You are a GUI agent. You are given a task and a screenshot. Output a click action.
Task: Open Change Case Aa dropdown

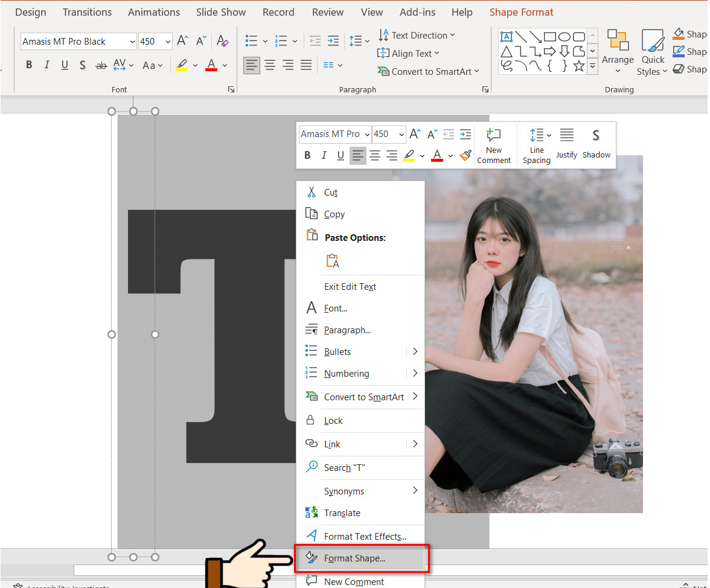[x=152, y=66]
